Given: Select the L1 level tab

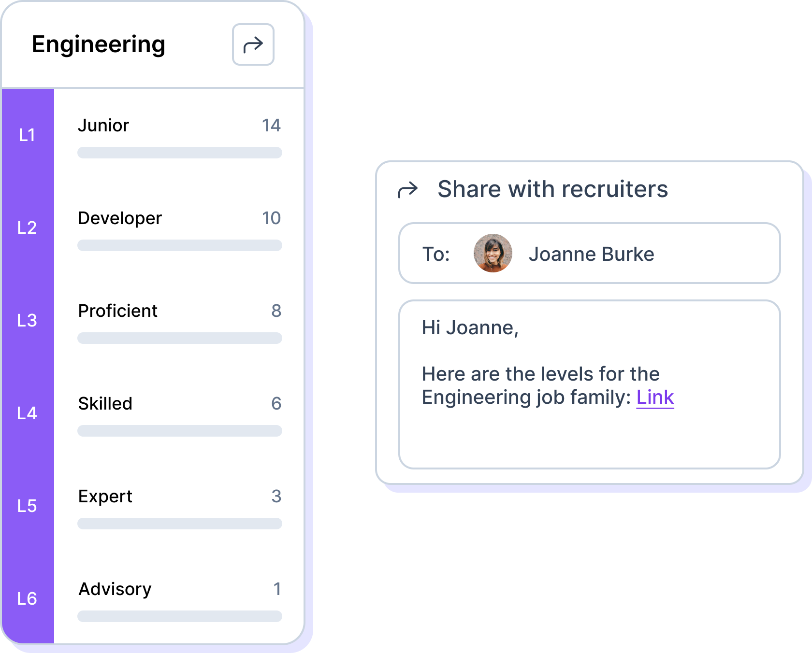Looking at the screenshot, I should click(27, 135).
